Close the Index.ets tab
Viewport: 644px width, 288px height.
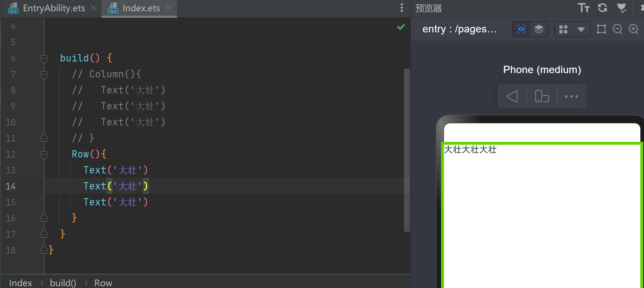tap(168, 8)
